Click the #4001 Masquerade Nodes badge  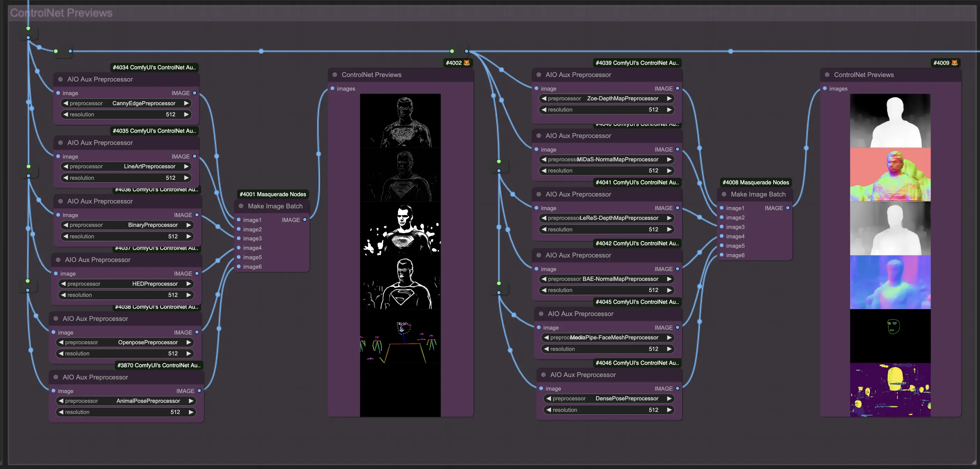273,194
